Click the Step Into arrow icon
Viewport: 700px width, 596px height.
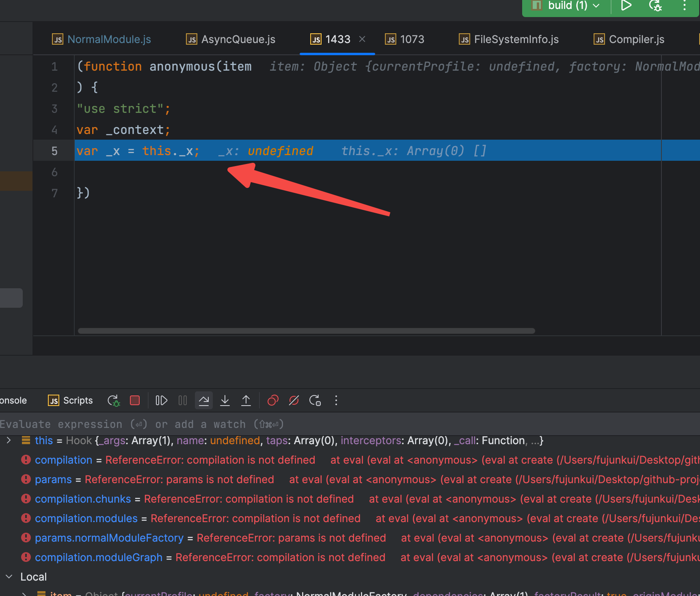coord(225,401)
